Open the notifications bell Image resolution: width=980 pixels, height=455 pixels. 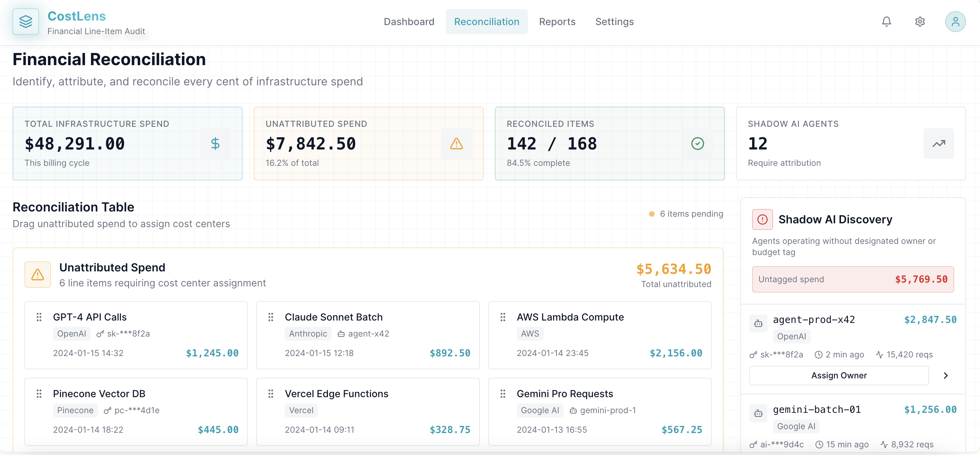[886, 22]
